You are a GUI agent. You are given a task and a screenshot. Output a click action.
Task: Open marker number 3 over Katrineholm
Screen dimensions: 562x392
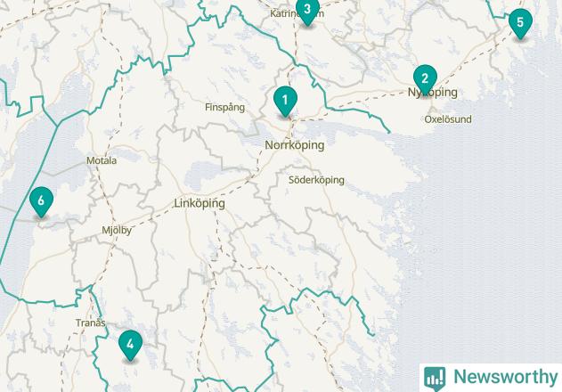(x=307, y=11)
